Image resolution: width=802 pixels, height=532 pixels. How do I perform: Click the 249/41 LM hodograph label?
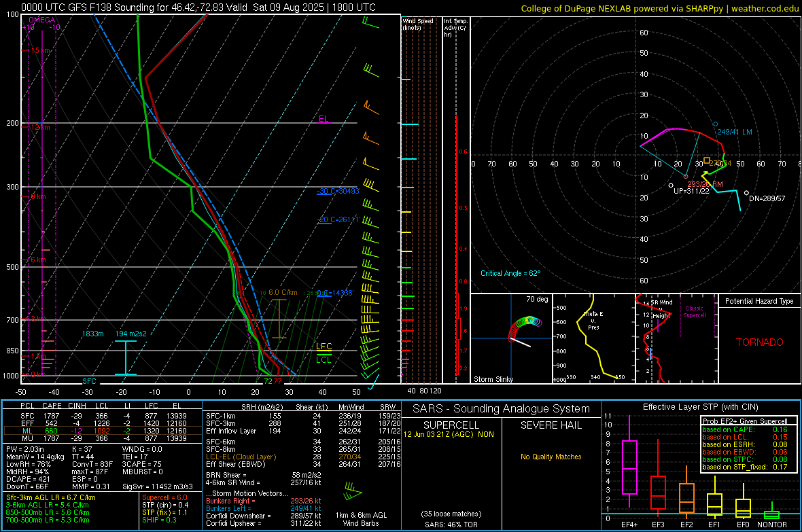tap(735, 132)
